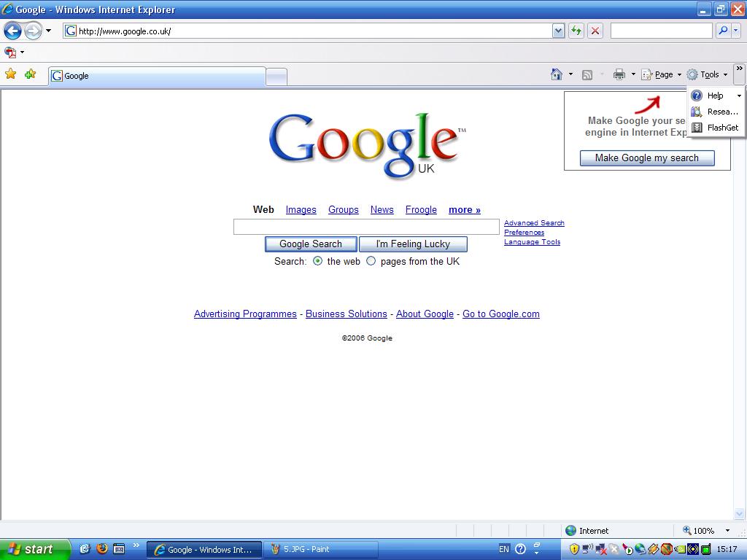Expand the address bar history dropdown
Viewport: 747px width, 560px height.
[x=558, y=31]
